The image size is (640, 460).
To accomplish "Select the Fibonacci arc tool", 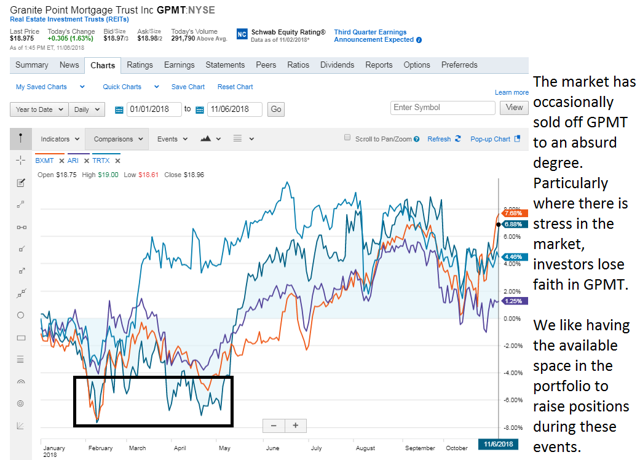I will [21, 382].
